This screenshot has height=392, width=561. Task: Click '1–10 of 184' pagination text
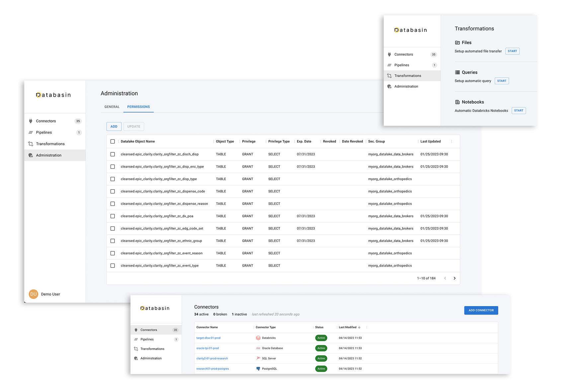pyautogui.click(x=426, y=278)
